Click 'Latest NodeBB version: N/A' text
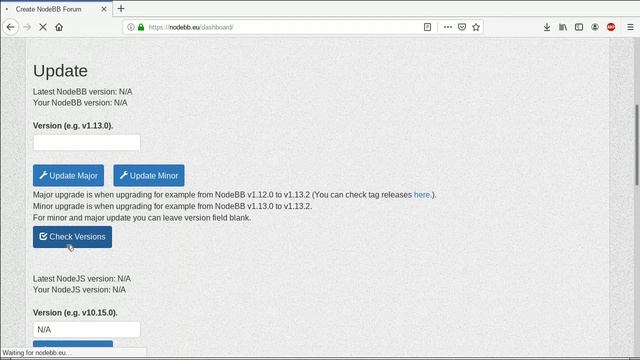 coord(83,92)
